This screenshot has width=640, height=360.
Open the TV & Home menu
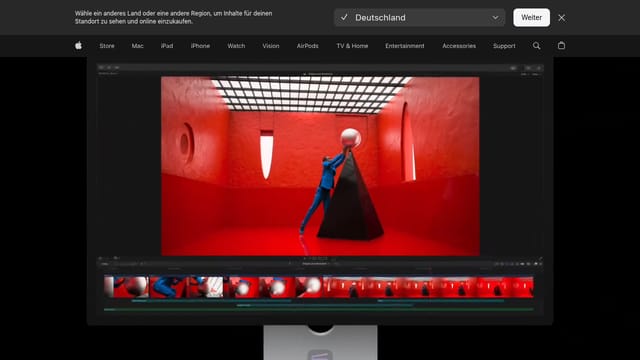352,46
